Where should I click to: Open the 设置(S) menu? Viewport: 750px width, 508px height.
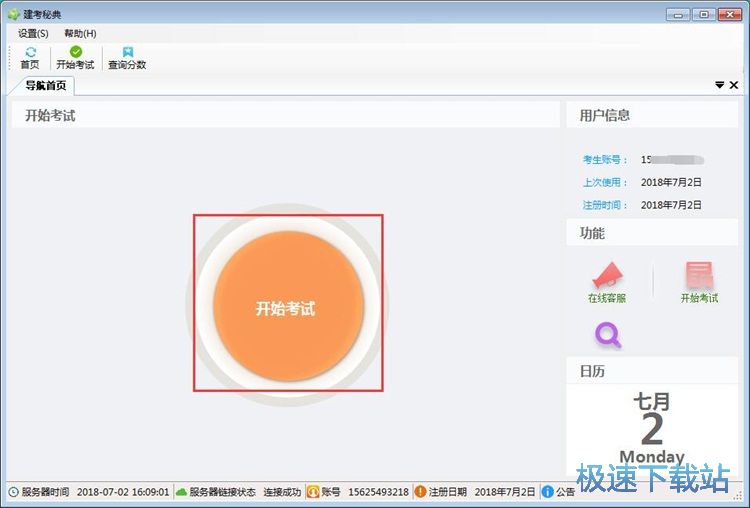tap(33, 33)
